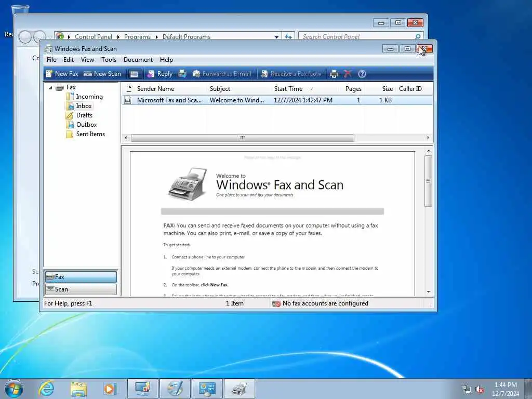
Task: Click the message list horizontal scrollbar thumb
Action: pos(242,138)
